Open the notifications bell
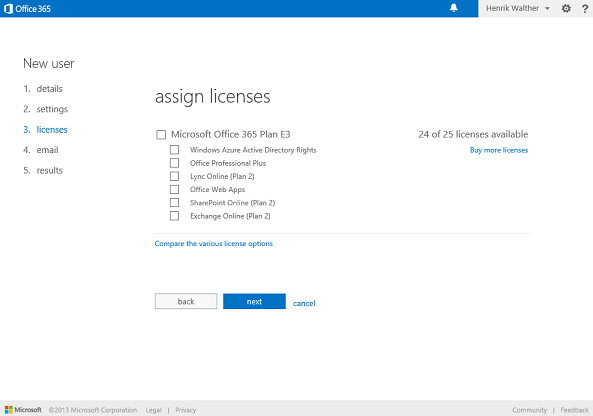This screenshot has width=593, height=416. tap(453, 8)
